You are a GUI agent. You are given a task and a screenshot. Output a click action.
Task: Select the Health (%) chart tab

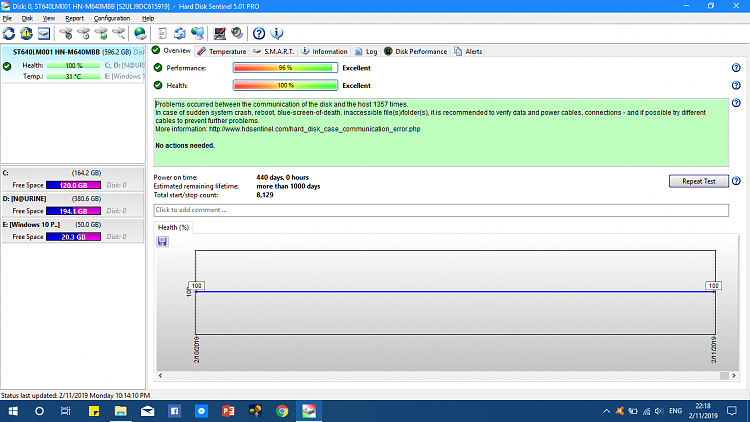(x=173, y=227)
